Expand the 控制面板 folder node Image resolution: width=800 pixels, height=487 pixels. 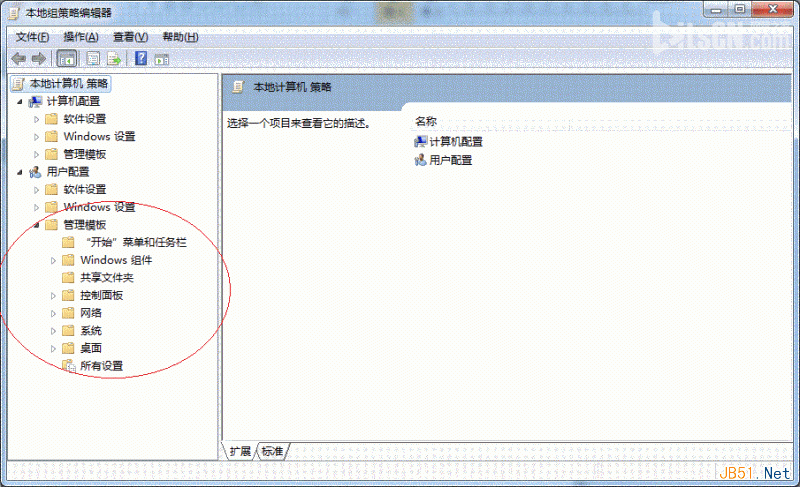(x=53, y=296)
